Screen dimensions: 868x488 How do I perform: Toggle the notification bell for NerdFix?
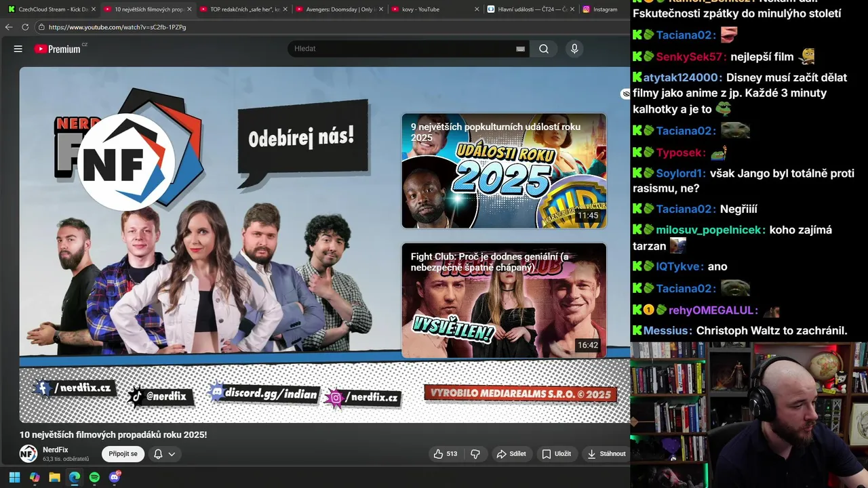tap(158, 454)
